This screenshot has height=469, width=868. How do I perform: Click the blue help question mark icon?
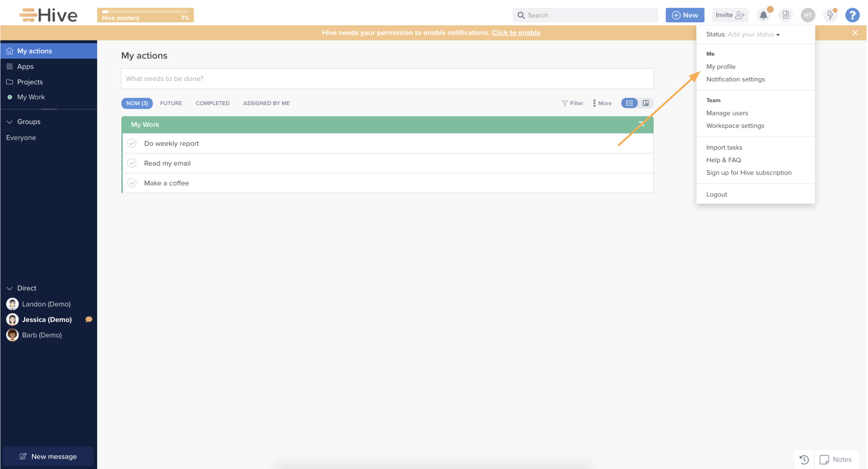[x=852, y=15]
